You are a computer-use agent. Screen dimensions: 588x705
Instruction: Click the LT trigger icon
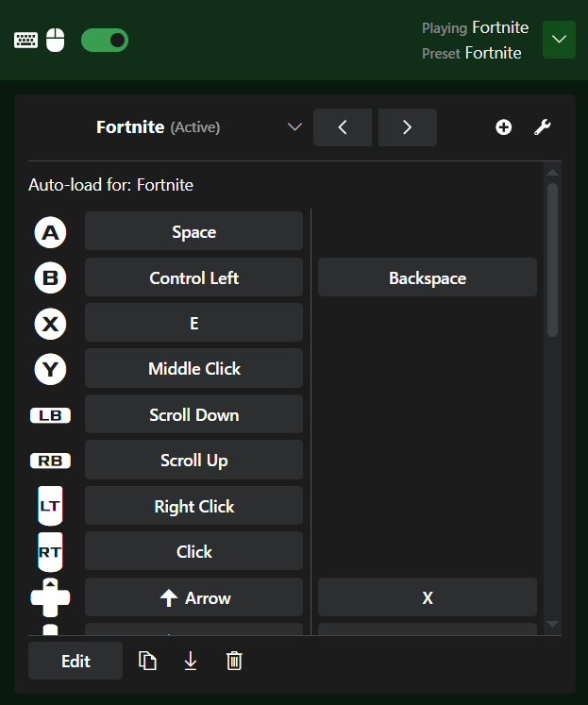(x=50, y=506)
